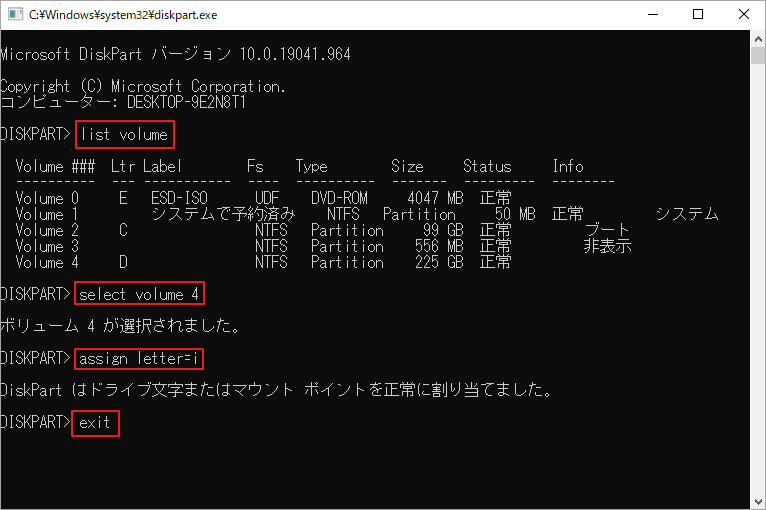
Task: Click the システムで予約済み label on Volume 1
Action: [x=222, y=214]
